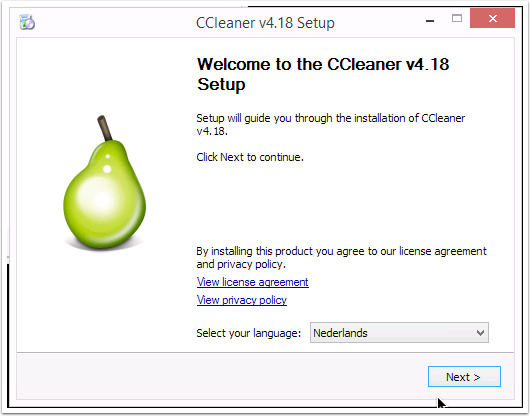Click the CCleaner installer icon in title bar

pyautogui.click(x=27, y=22)
